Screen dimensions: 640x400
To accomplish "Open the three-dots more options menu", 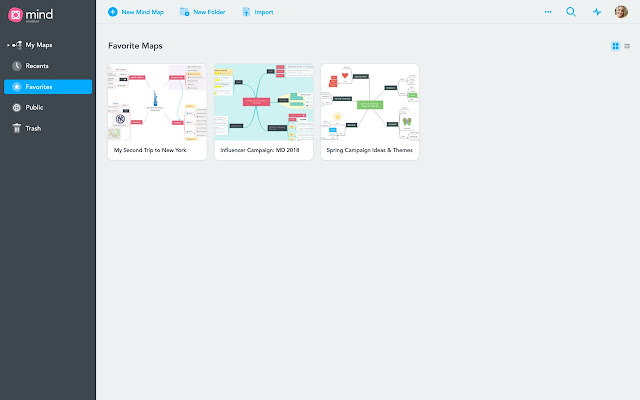I will tap(547, 12).
